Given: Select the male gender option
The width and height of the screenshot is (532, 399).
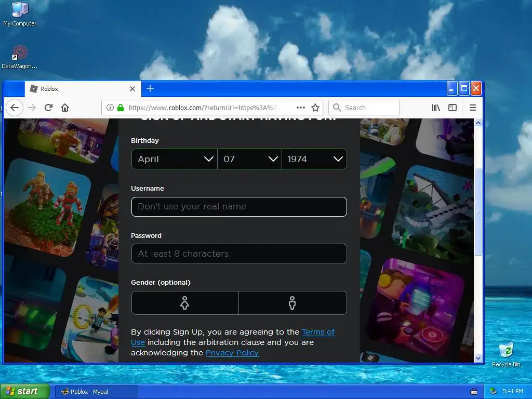Looking at the screenshot, I should click(x=292, y=303).
